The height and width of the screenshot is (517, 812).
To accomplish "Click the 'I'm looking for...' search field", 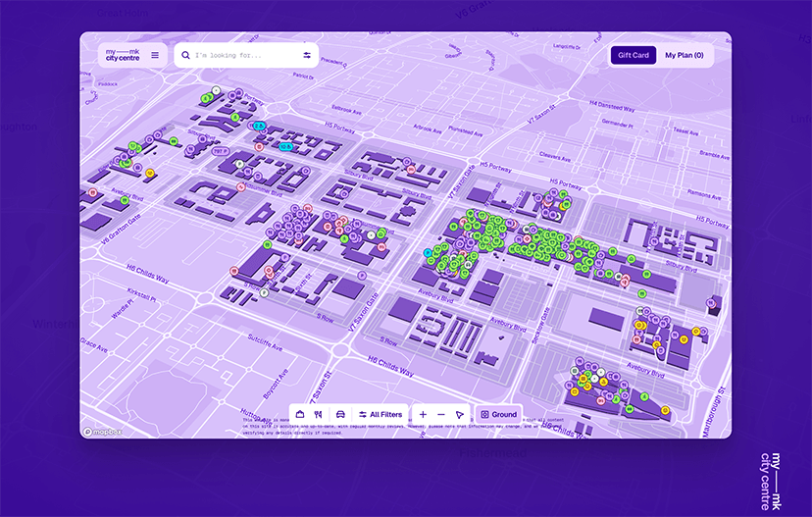I will tap(243, 55).
